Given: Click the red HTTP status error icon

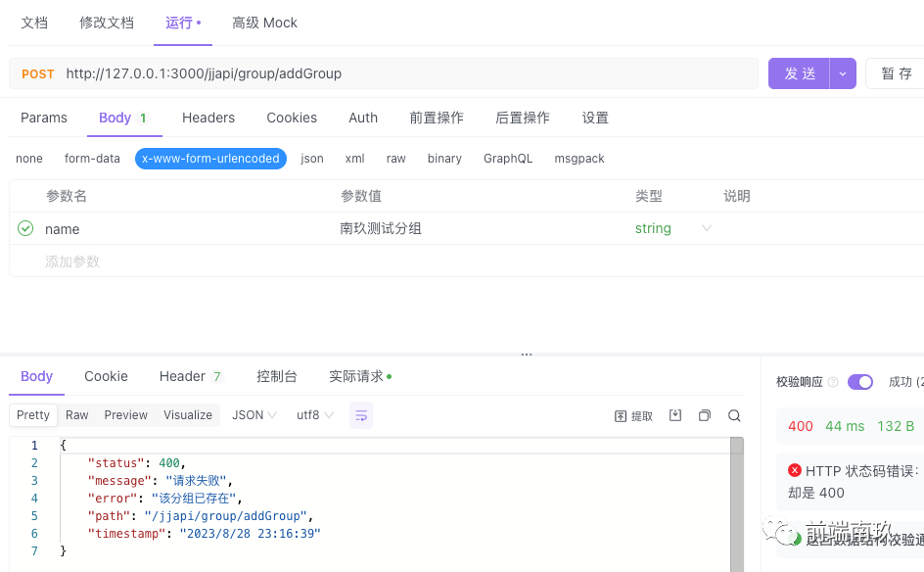Looking at the screenshot, I should click(x=794, y=470).
